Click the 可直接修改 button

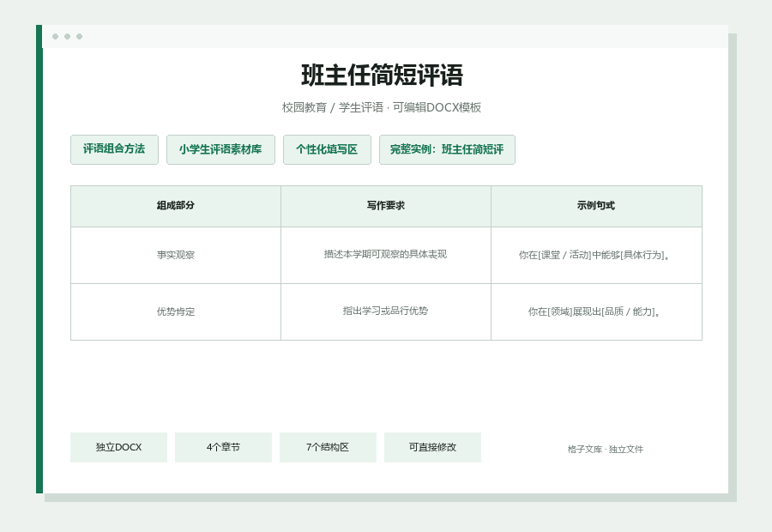[432, 447]
